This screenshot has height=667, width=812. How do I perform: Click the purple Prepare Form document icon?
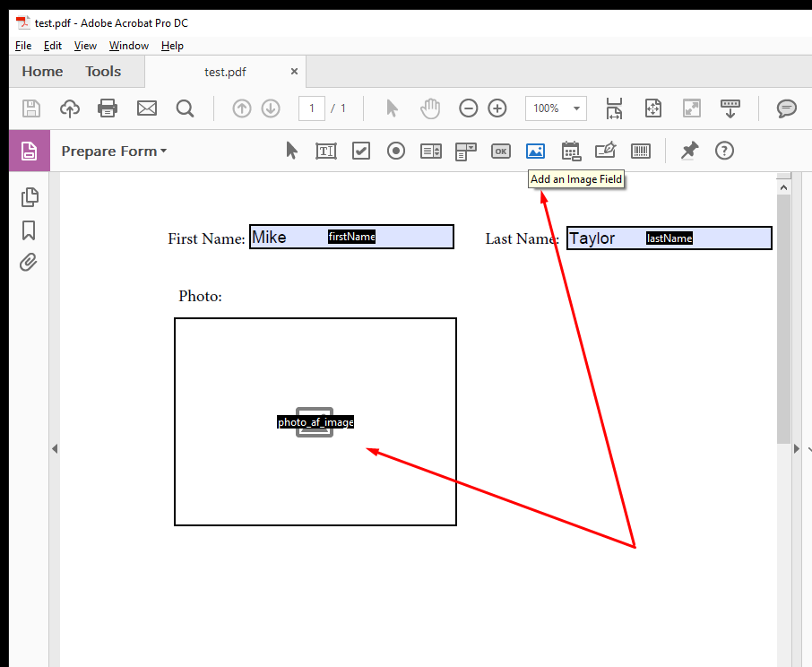click(30, 151)
